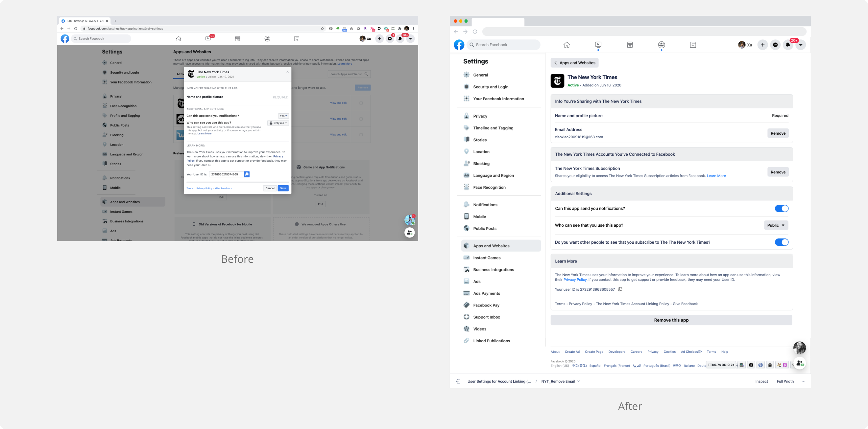Open the Only me privacy dropdown
The width and height of the screenshot is (868, 429).
click(278, 123)
